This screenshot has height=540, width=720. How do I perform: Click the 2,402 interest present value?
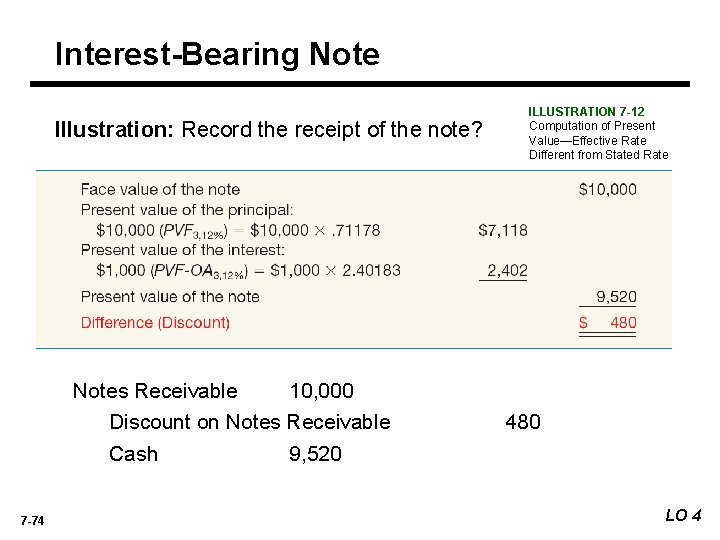pyautogui.click(x=507, y=270)
